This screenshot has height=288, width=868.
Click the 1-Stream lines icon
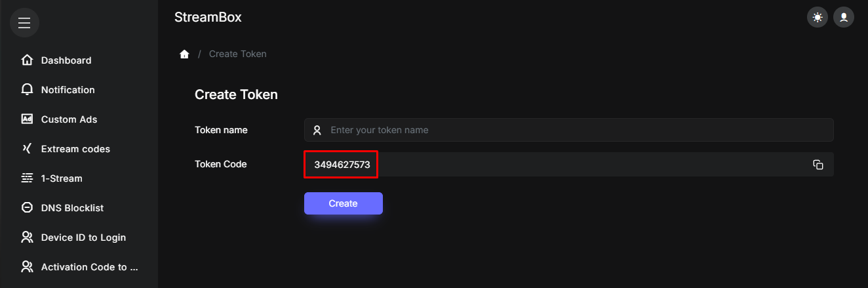coord(27,178)
